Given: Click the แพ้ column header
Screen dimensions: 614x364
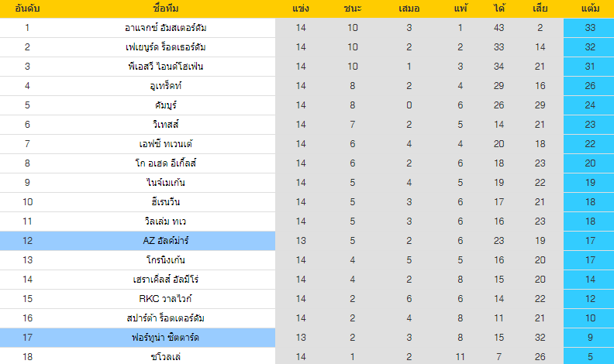Looking at the screenshot, I should [460, 9].
